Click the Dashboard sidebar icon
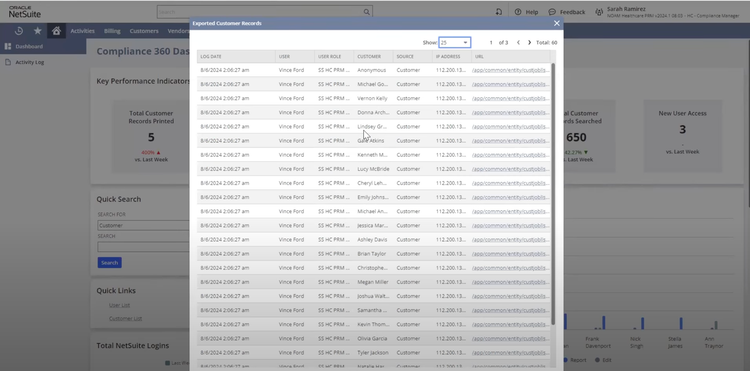 [x=8, y=46]
